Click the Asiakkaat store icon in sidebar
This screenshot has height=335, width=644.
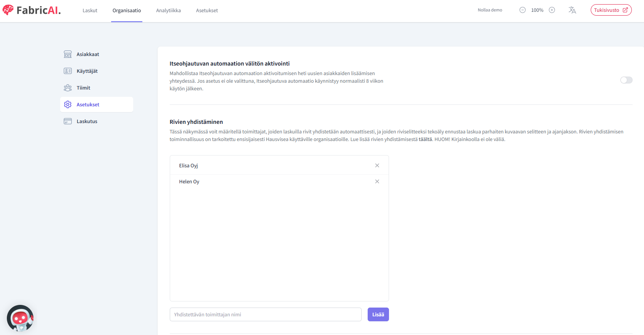[x=68, y=54]
